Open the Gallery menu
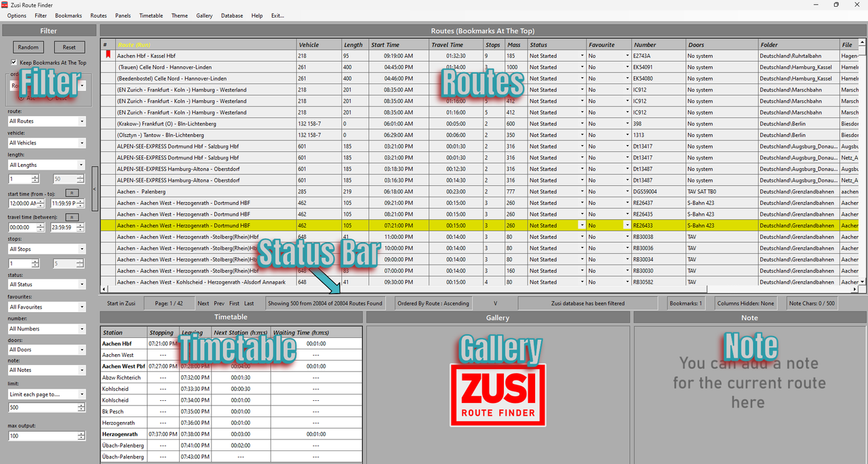Viewport: 868px width, 464px height. point(204,16)
